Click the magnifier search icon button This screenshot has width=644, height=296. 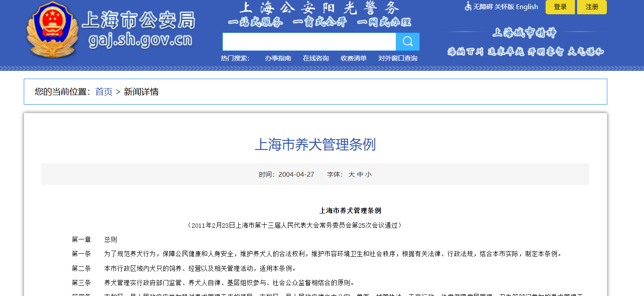407,42
